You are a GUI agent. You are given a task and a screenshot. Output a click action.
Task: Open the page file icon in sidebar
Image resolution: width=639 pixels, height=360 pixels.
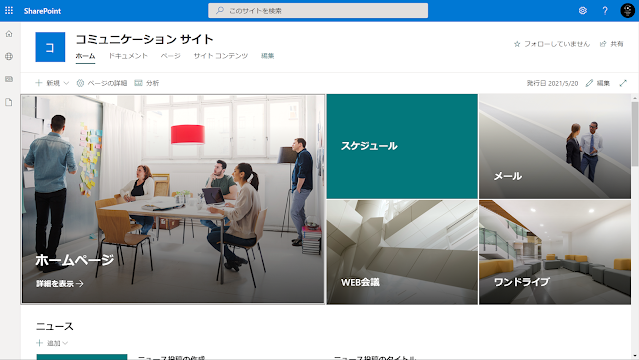point(9,102)
